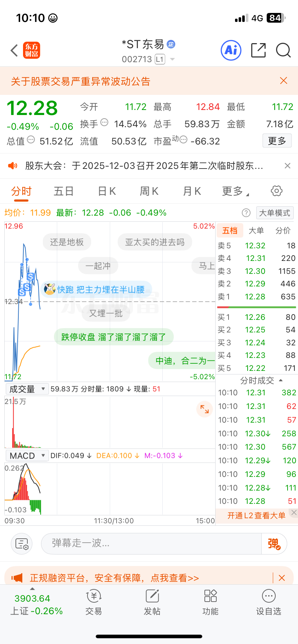Tap the 更多 quote details button
298x644 pixels.
point(277,141)
